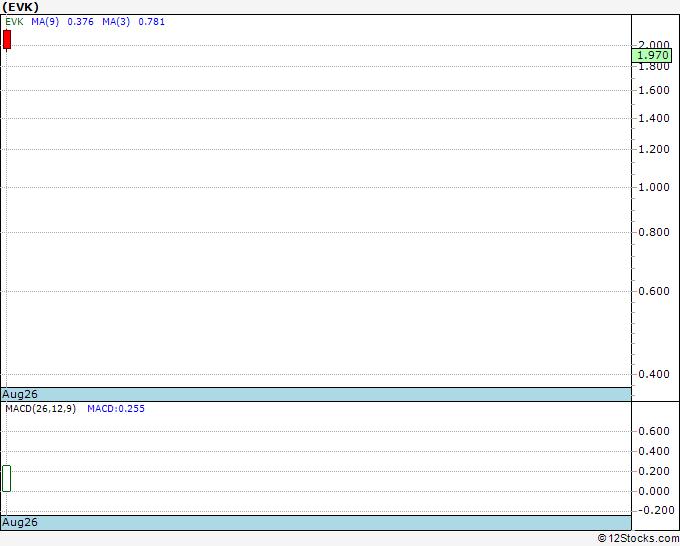
Task: Click the 1.200 price axis label
Action: (654, 149)
